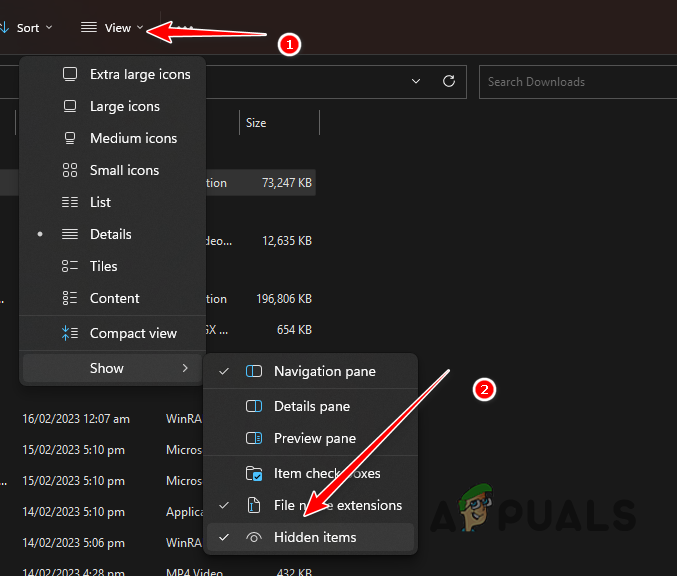
Task: Select file dated 14/02/2023 5:06 pm
Action: click(73, 543)
